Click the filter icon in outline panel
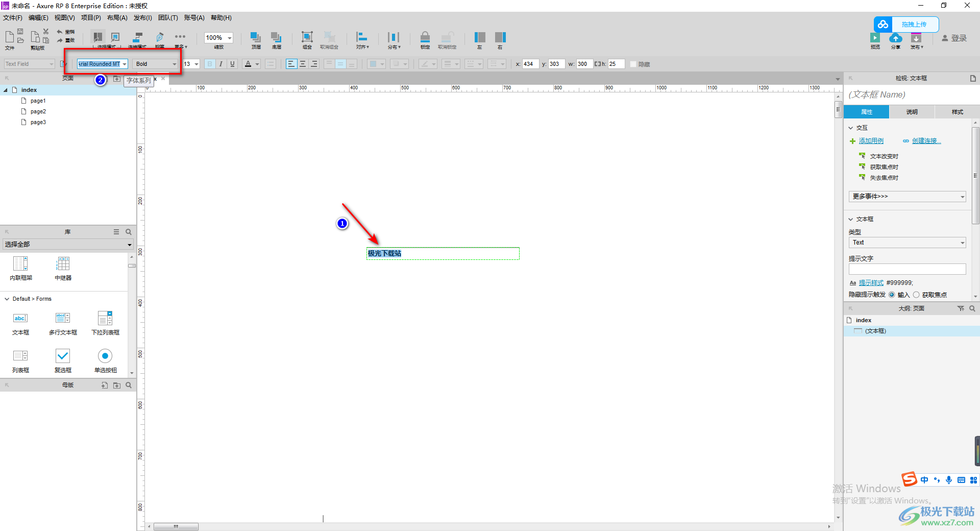The image size is (980, 531). 961,308
